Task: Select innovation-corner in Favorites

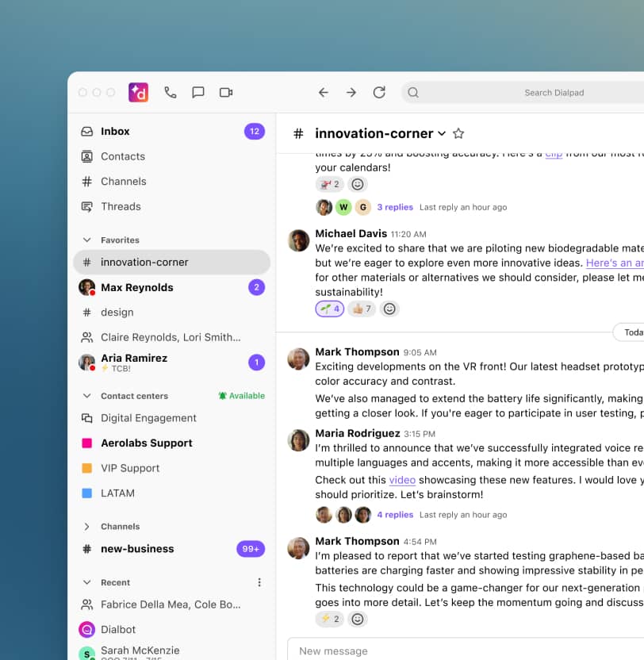Action: [x=172, y=263]
